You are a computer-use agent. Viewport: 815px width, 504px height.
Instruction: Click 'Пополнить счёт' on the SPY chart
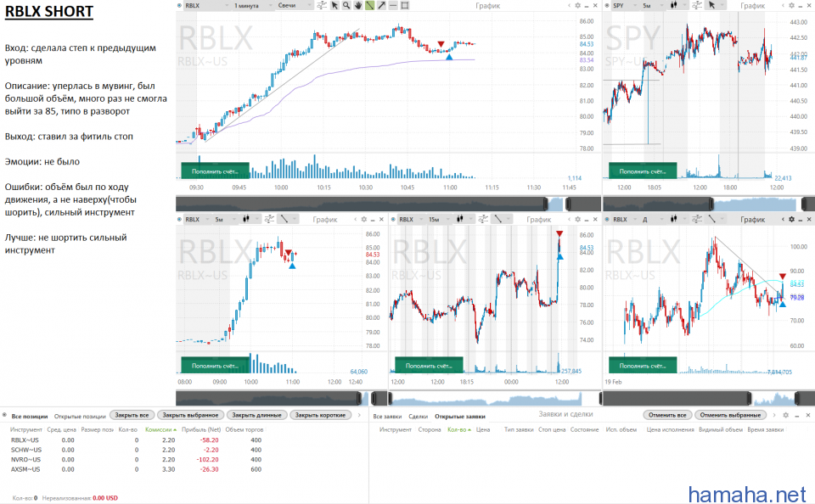(x=643, y=171)
